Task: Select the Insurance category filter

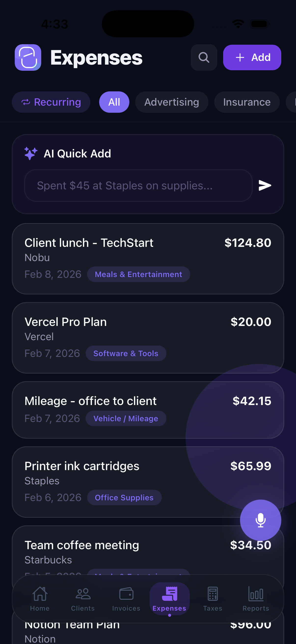Action: click(x=246, y=102)
